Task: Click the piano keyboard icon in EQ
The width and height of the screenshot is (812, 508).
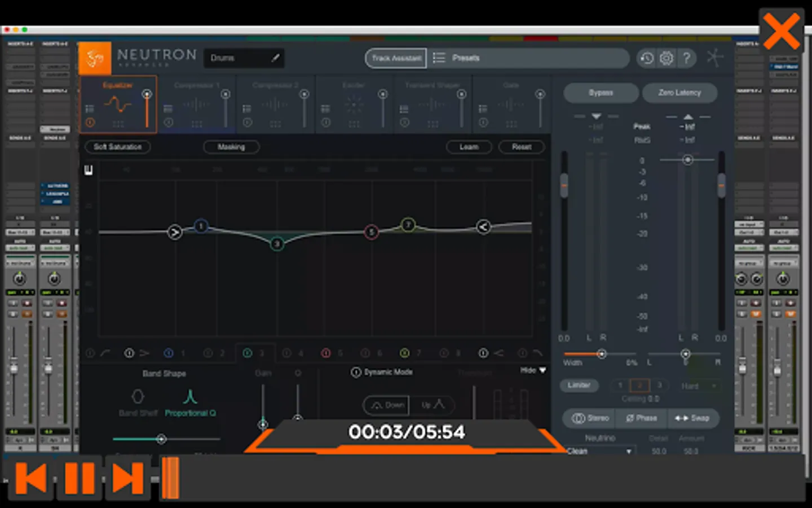Action: click(89, 170)
